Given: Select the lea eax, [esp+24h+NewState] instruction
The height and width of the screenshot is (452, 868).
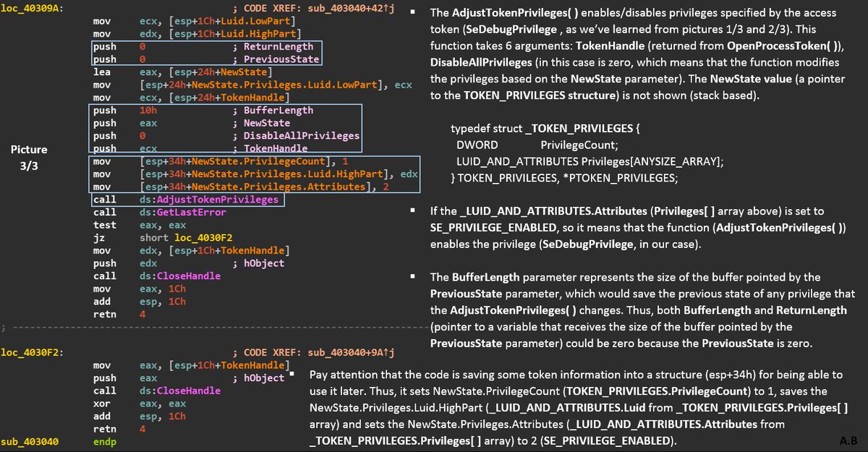Looking at the screenshot, I should (182, 72).
